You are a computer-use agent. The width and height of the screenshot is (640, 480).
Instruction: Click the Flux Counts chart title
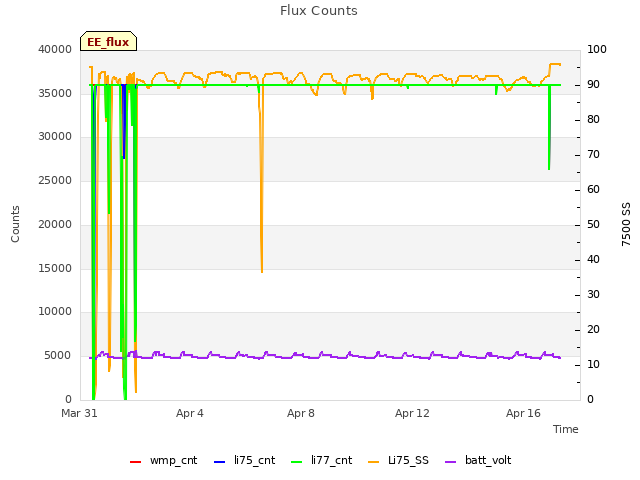(x=319, y=11)
